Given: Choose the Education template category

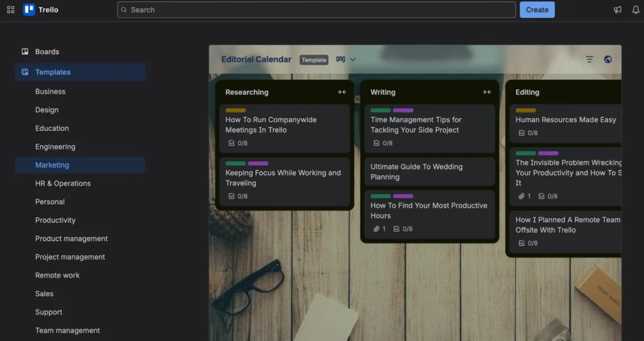Looking at the screenshot, I should pyautogui.click(x=52, y=129).
